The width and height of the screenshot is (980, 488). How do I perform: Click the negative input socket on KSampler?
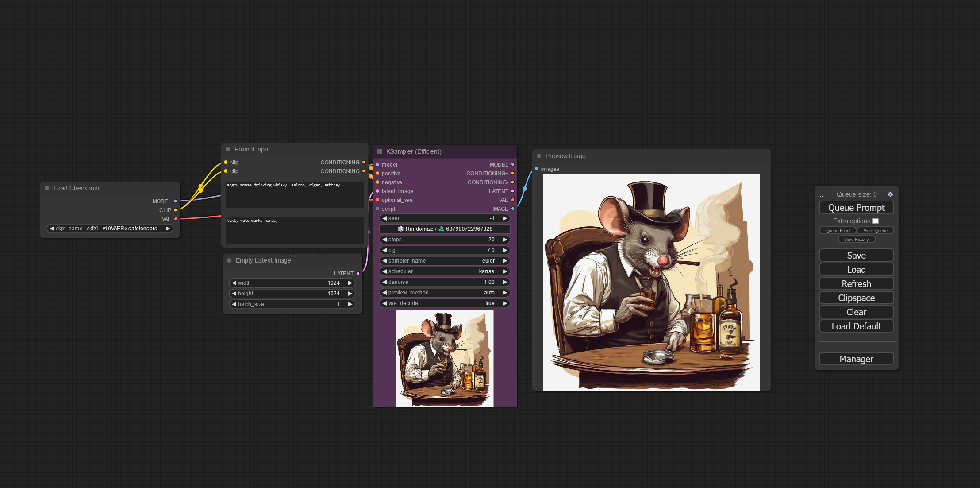click(377, 182)
